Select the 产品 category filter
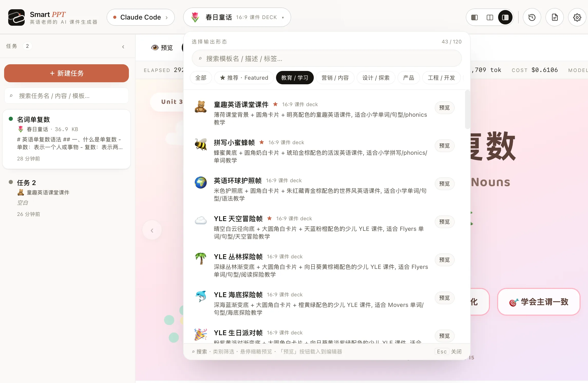This screenshot has height=383, width=588. click(409, 78)
